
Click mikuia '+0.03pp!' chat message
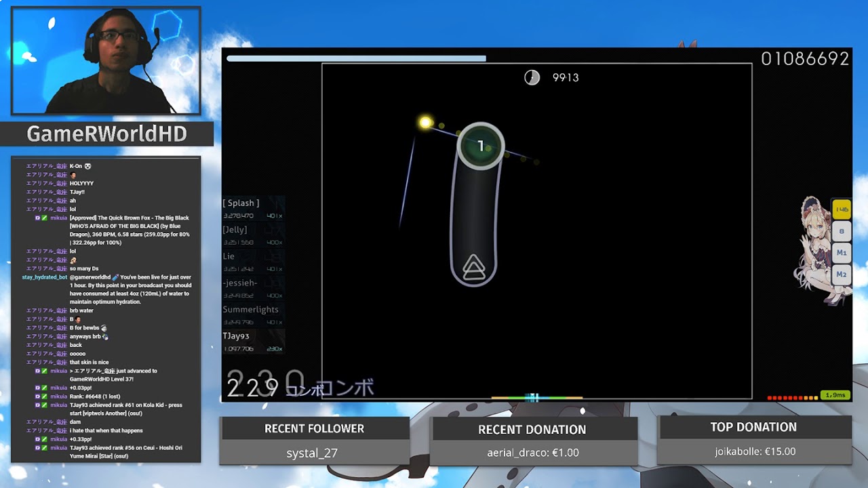81,388
